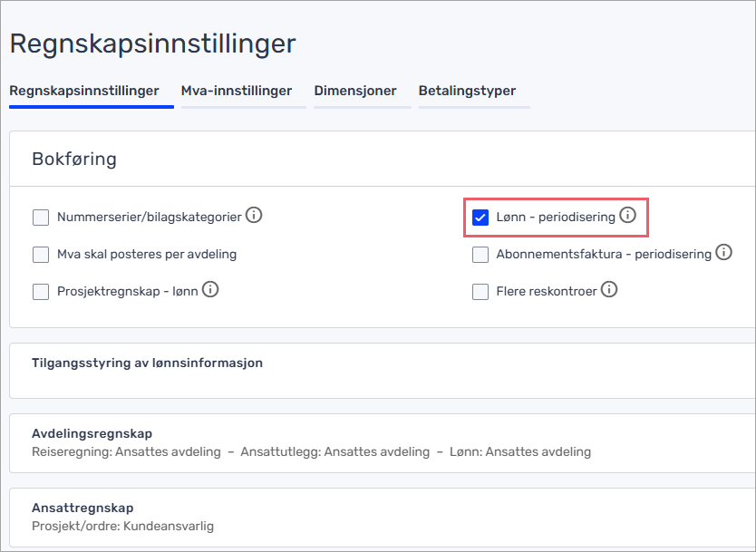
Task: Enable Abonnementsfaktura - periodisering checkbox
Action: coord(480,255)
